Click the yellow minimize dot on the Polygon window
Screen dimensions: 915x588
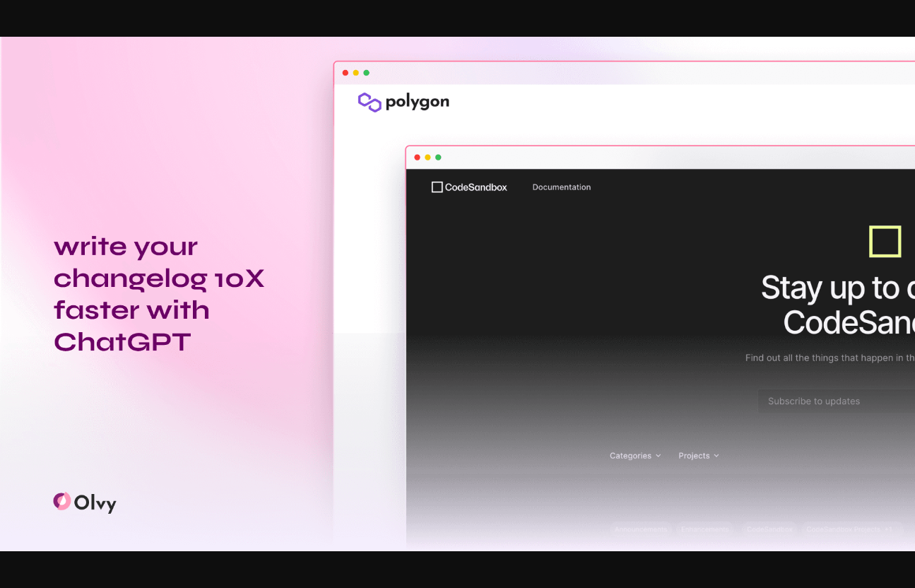[356, 73]
